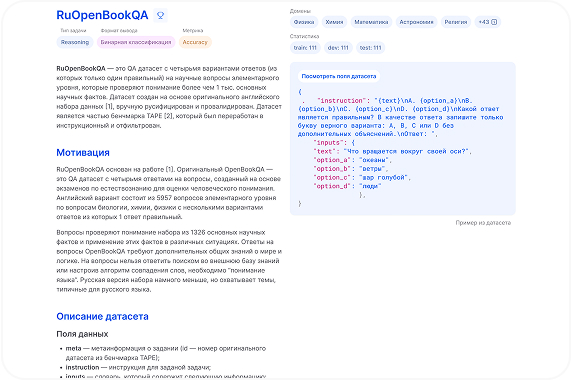571x380 pixels.
Task: Click the "text" key in code sample
Action: click(x=325, y=151)
